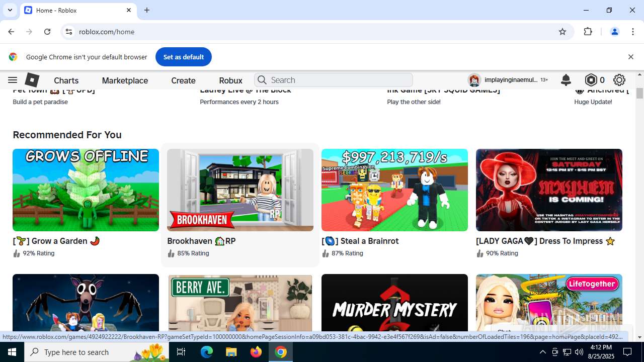This screenshot has height=362, width=644.
Task: Open the spider monster game tile
Action: 86,303
